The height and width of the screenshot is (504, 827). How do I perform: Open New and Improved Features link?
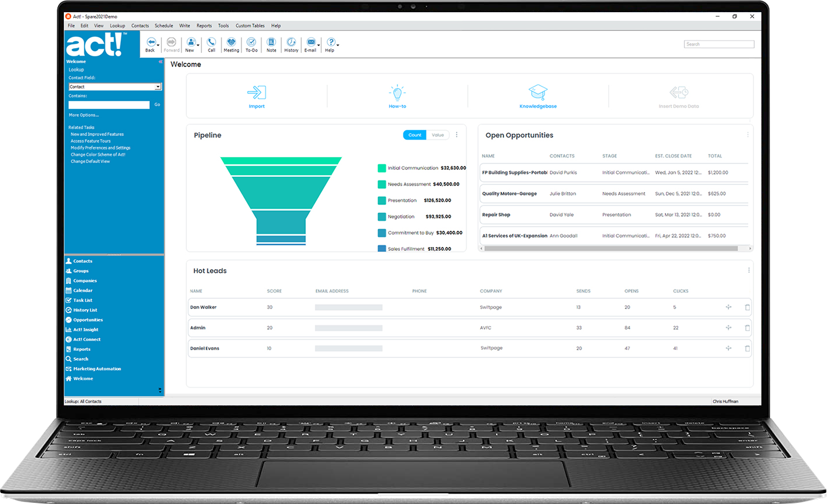tap(97, 134)
